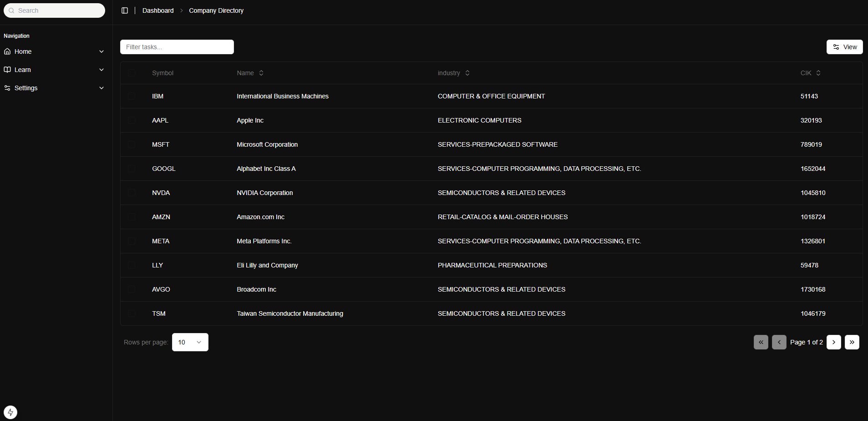This screenshot has width=868, height=421.
Task: Click the industry column header
Action: click(454, 73)
